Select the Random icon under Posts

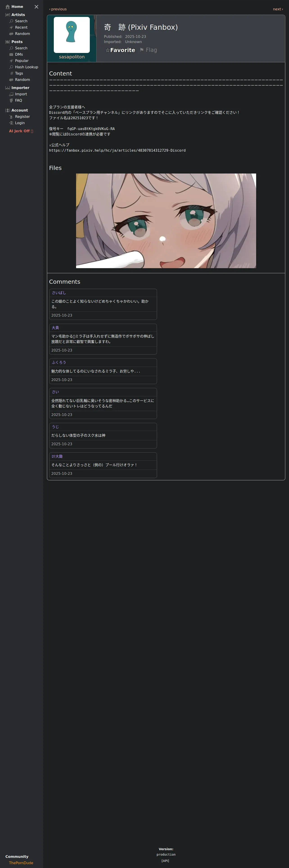point(11,80)
